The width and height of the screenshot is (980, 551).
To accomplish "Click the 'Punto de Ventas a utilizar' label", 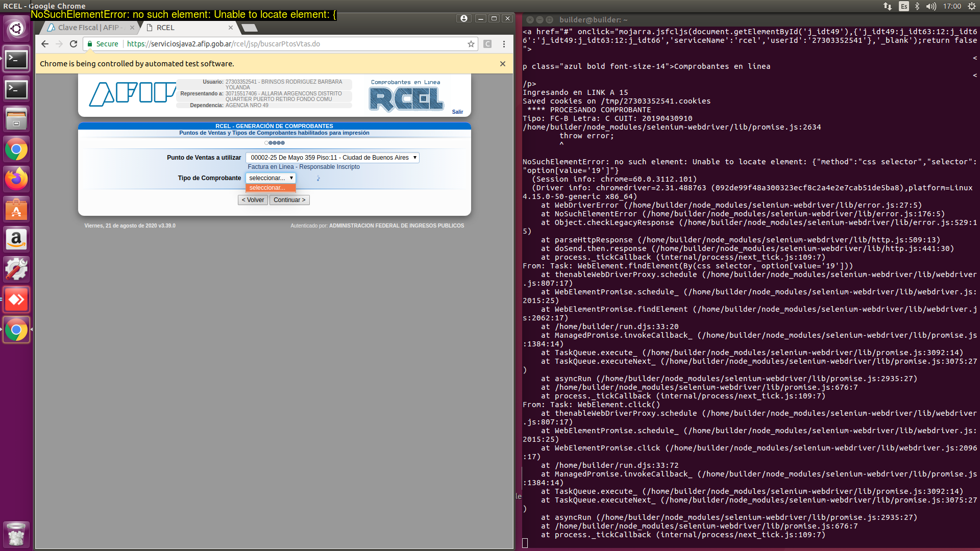I will (204, 158).
